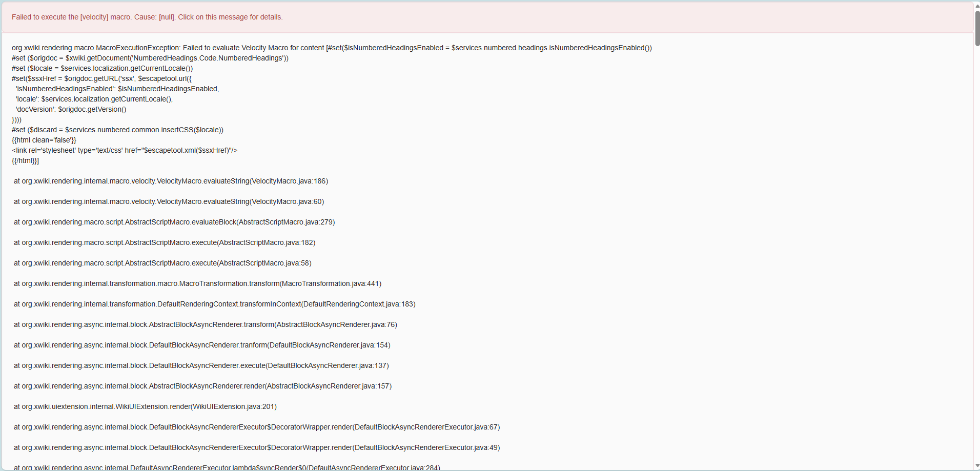Click the scroll up arrow on the scrollbar
Image resolution: width=980 pixels, height=471 pixels.
point(977,6)
